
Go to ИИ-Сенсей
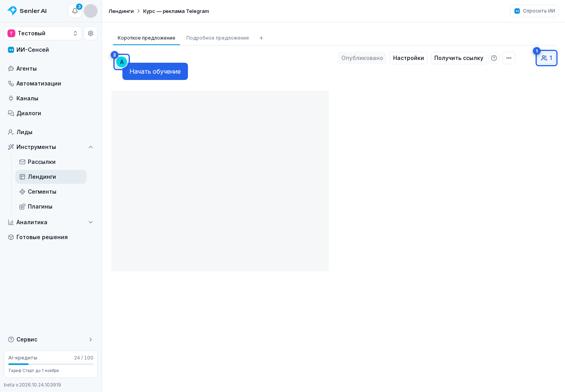[x=51, y=50]
